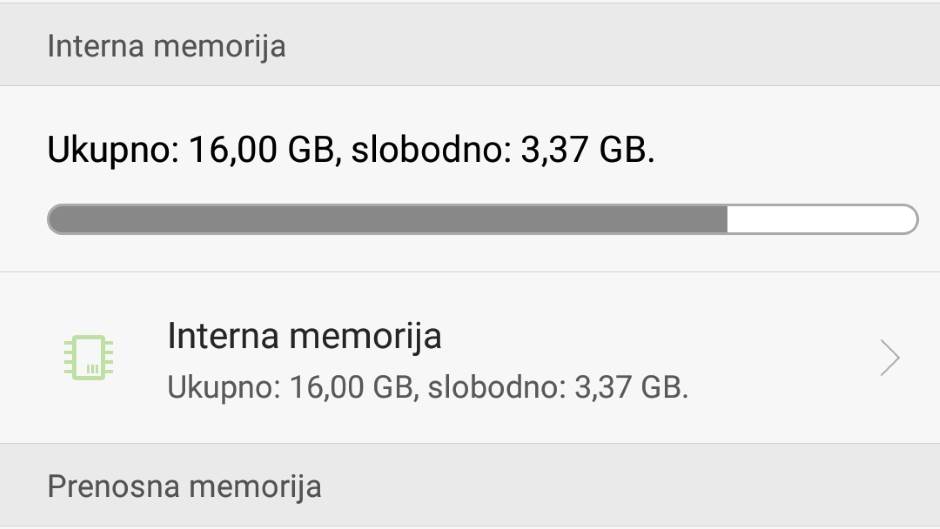Click the bold 16,00 GB total value

(254, 151)
